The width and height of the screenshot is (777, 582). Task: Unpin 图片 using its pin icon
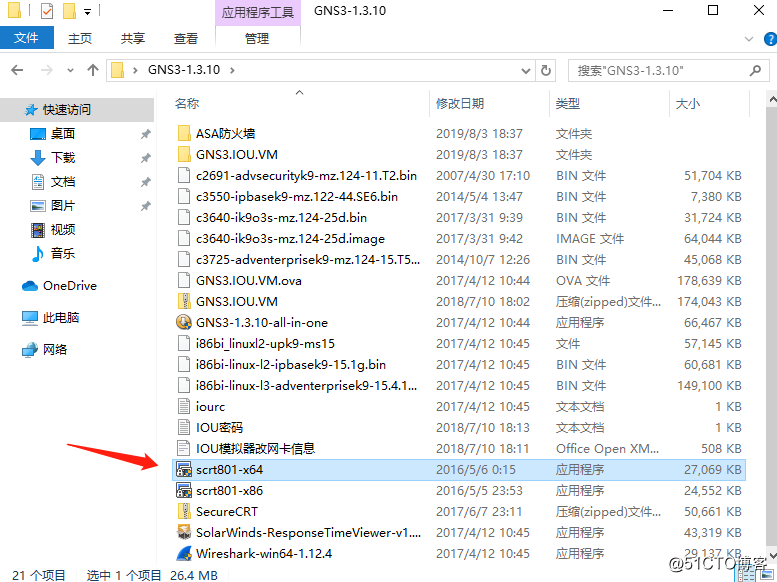[x=145, y=206]
